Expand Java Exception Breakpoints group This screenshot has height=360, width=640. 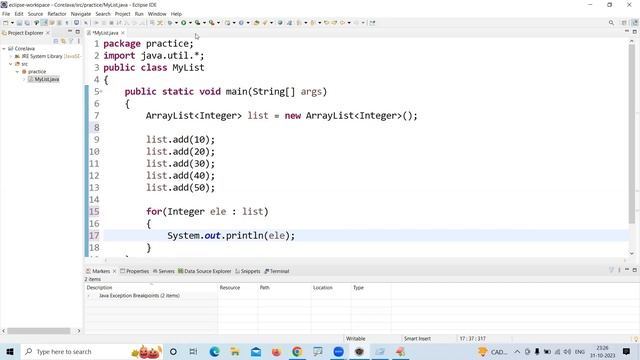[89, 296]
